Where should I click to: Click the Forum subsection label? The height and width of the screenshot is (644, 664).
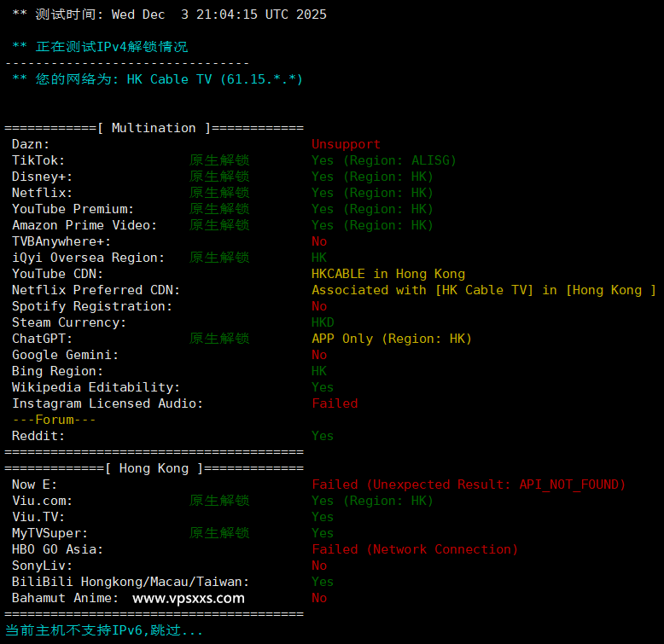[x=54, y=420]
